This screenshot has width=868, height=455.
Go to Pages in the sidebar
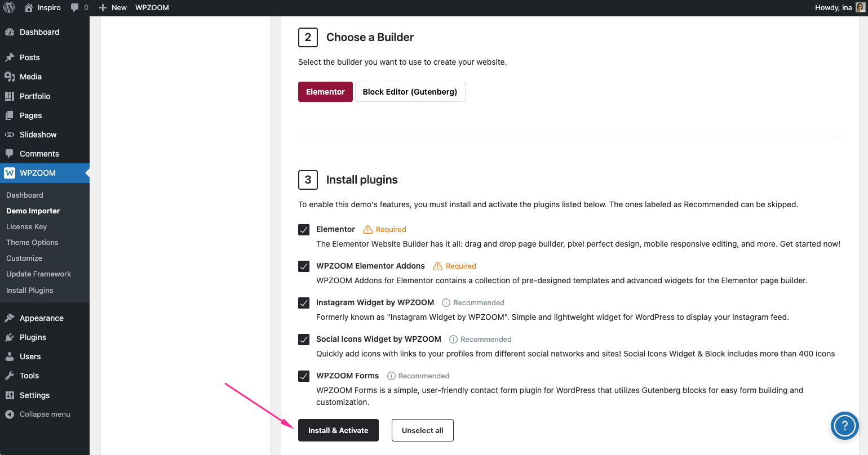tap(31, 115)
